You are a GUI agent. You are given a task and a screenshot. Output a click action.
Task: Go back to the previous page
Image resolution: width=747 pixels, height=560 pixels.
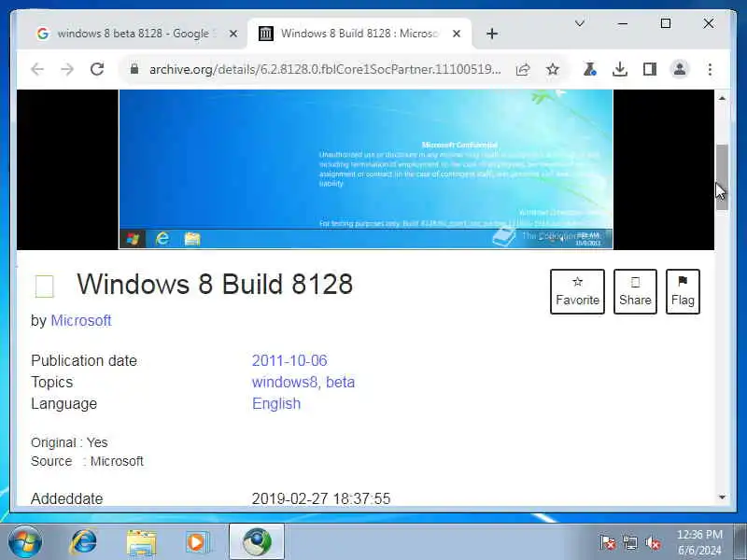coord(37,69)
